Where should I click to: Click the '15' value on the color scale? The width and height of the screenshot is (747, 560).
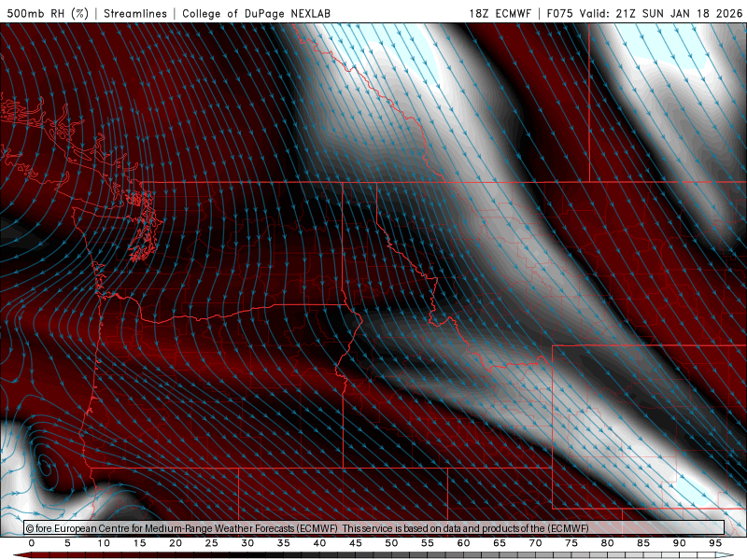[x=139, y=543]
